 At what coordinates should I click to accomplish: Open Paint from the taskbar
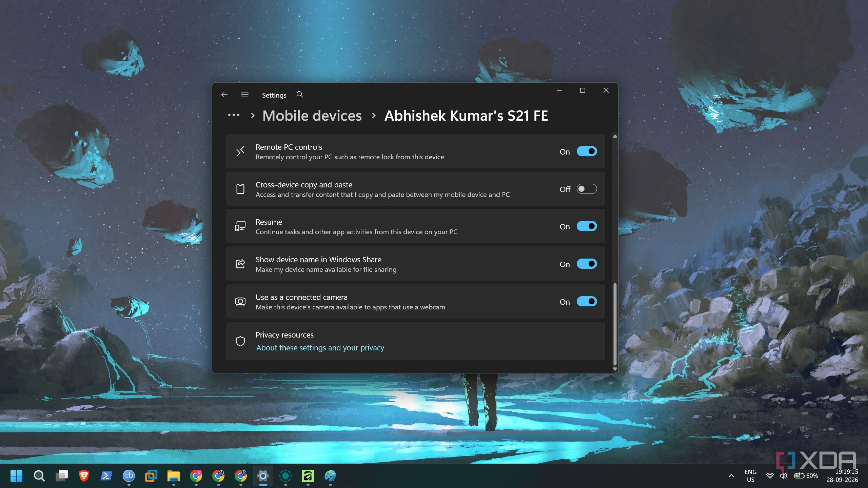(330, 476)
